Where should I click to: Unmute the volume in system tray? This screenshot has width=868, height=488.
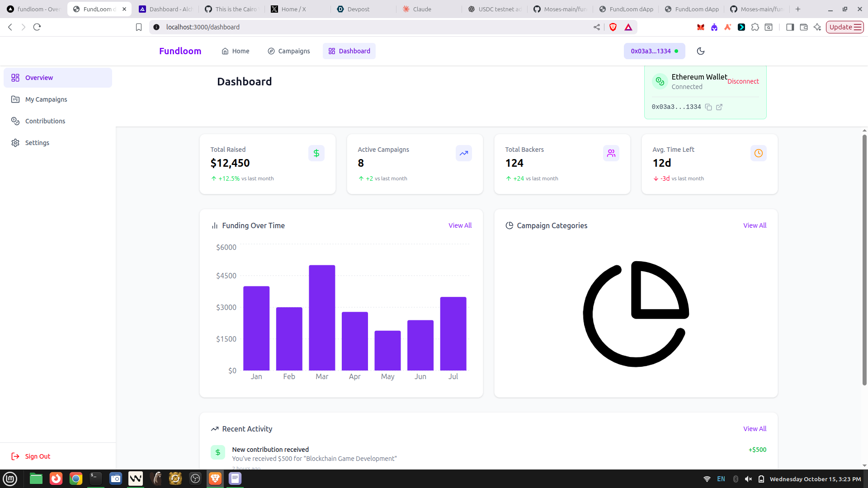[748, 479]
